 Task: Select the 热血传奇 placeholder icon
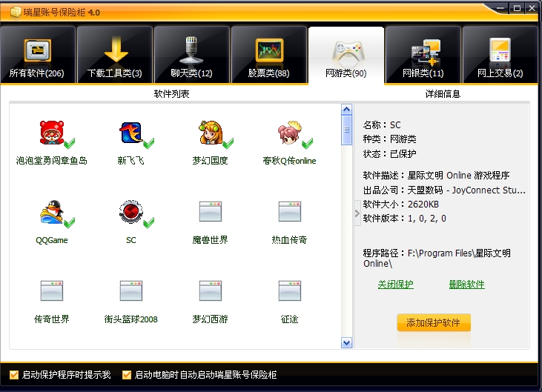pos(290,211)
